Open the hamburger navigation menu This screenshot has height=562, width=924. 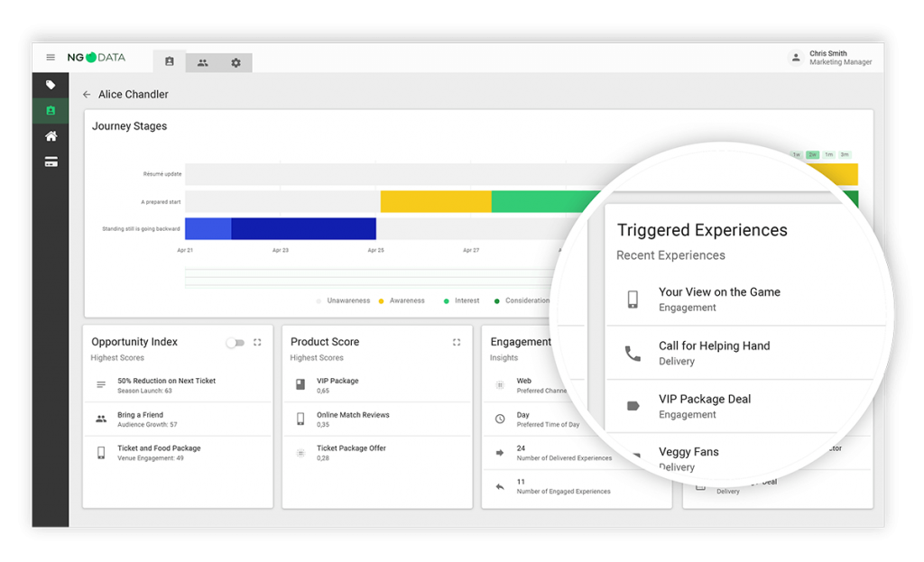pyautogui.click(x=51, y=57)
